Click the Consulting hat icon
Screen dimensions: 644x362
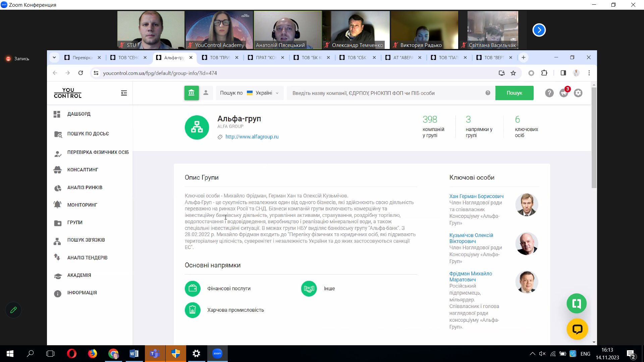(58, 170)
